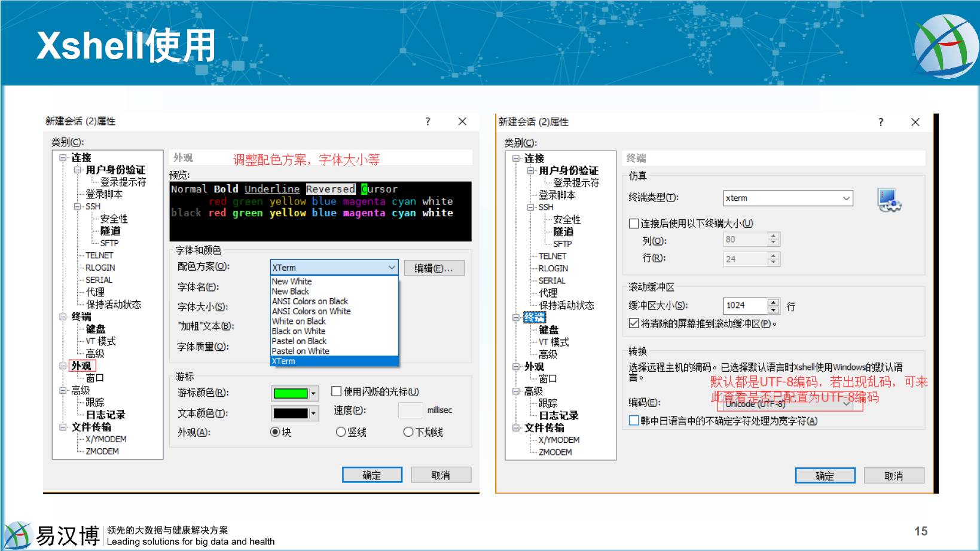This screenshot has height=551, width=980.
Task: Click 缓冲区大小 field showing 1024
Action: pyautogui.click(x=745, y=305)
